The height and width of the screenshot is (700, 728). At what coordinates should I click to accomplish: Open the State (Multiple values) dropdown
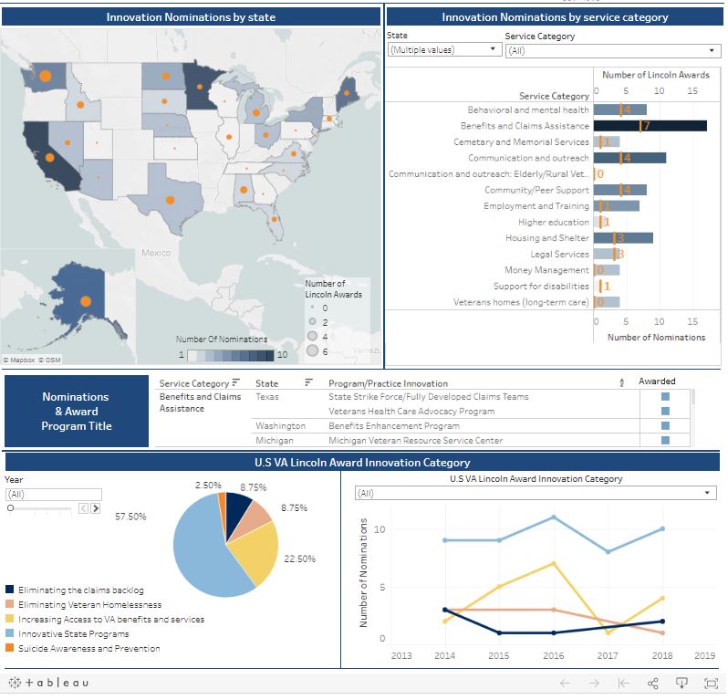(444, 49)
